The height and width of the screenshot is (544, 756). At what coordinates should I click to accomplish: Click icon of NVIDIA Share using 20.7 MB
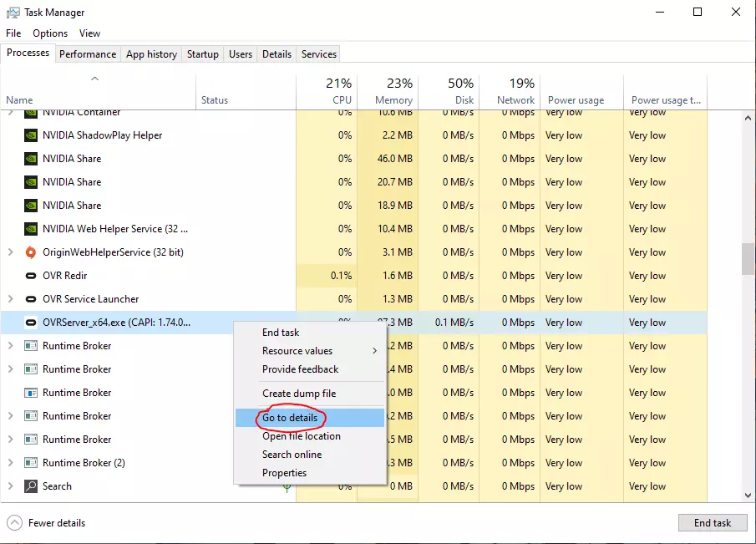tap(31, 182)
